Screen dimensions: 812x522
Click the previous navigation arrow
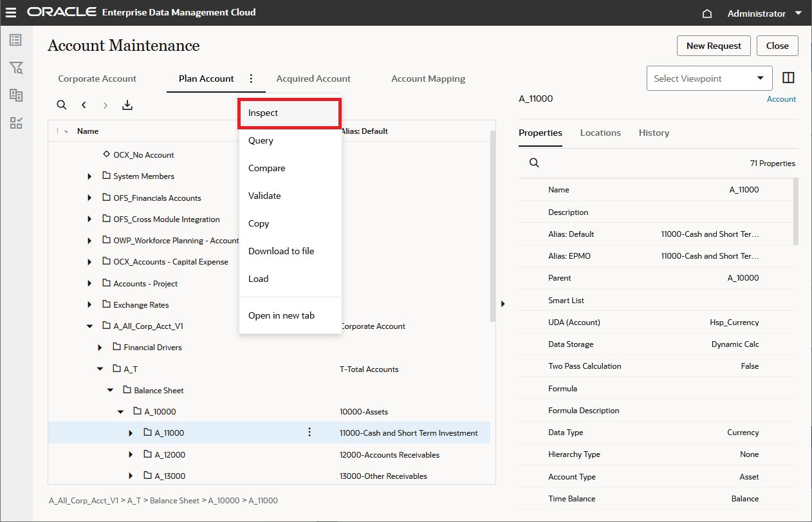click(84, 105)
